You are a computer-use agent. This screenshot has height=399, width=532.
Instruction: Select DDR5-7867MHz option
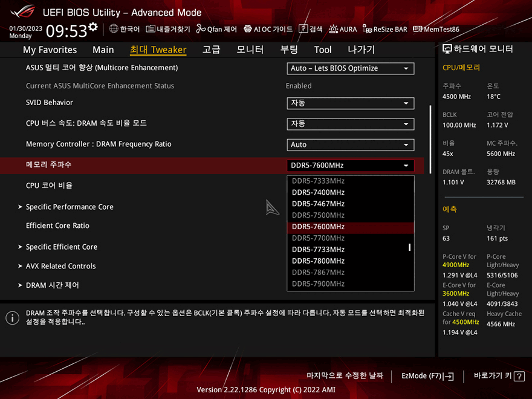351,273
